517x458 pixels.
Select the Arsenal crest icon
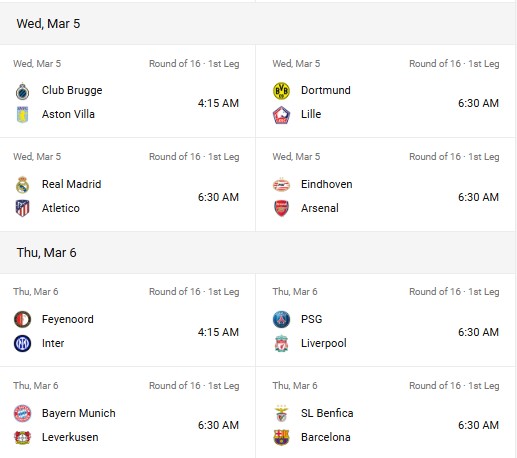point(281,208)
